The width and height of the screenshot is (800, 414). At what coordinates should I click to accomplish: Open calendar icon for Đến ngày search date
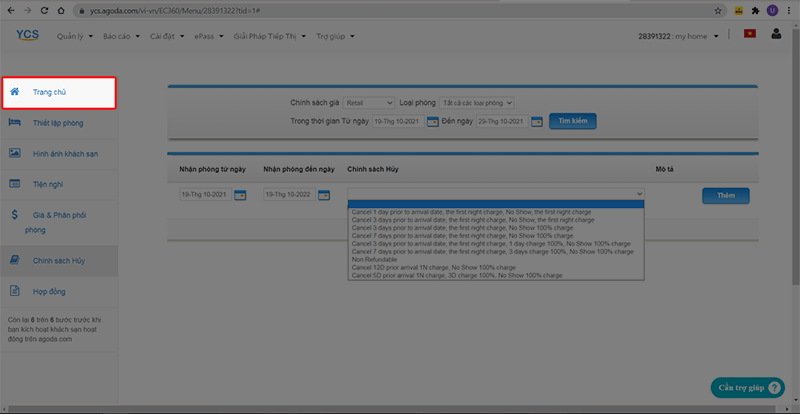click(536, 121)
